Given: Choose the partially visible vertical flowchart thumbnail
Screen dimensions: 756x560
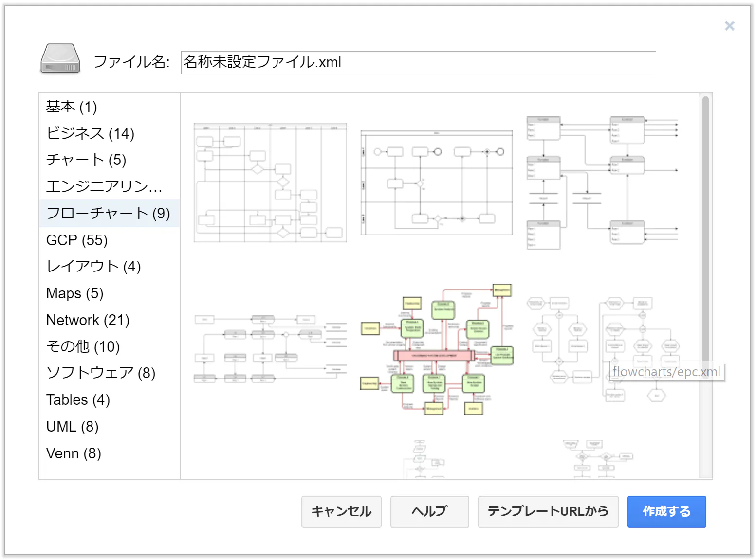Looking at the screenshot, I should pyautogui.click(x=424, y=458).
